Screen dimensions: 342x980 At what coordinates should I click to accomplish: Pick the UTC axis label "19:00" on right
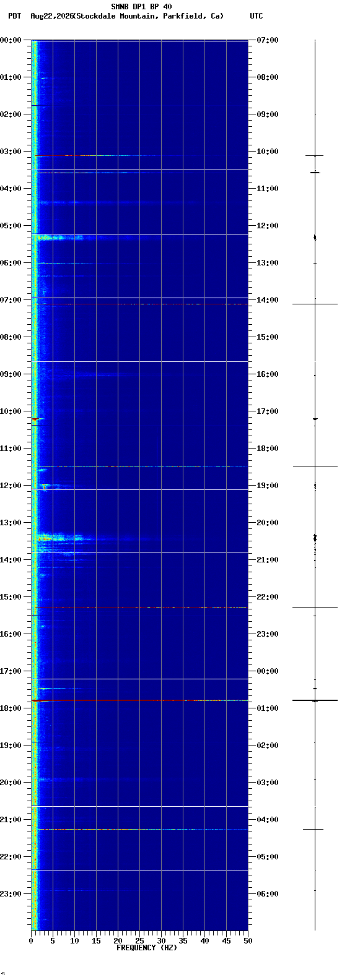(x=267, y=486)
